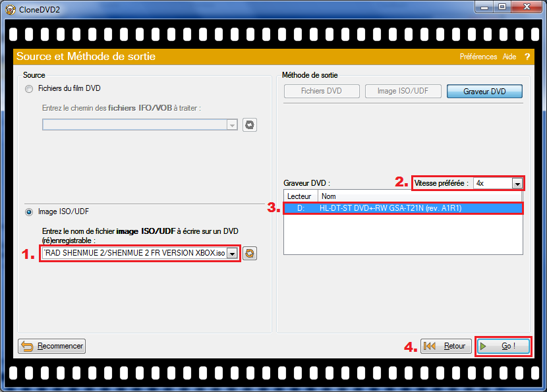This screenshot has height=392, width=547.
Task: Open the Aide link
Action: coord(509,57)
